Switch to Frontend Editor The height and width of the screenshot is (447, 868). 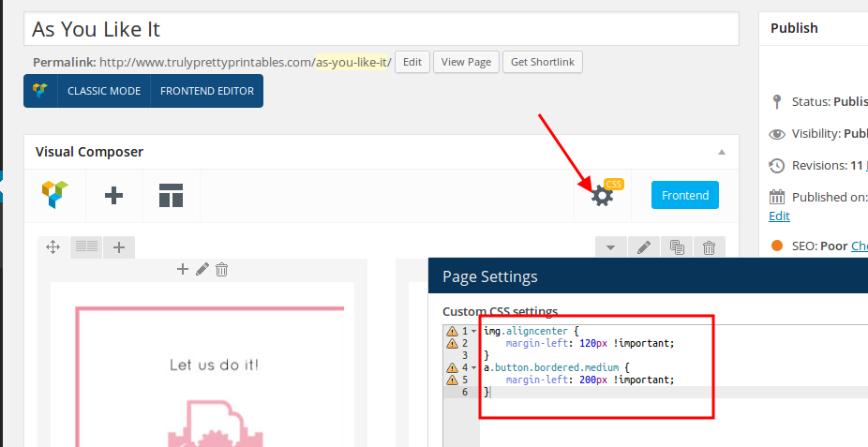click(207, 91)
